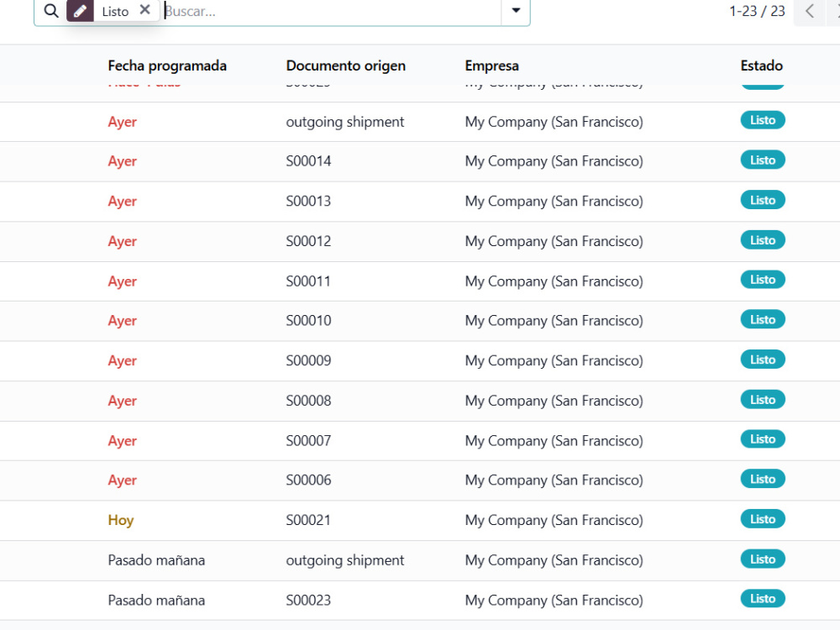Click the magnifier search icon
Image resolution: width=840 pixels, height=630 pixels.
pos(51,11)
